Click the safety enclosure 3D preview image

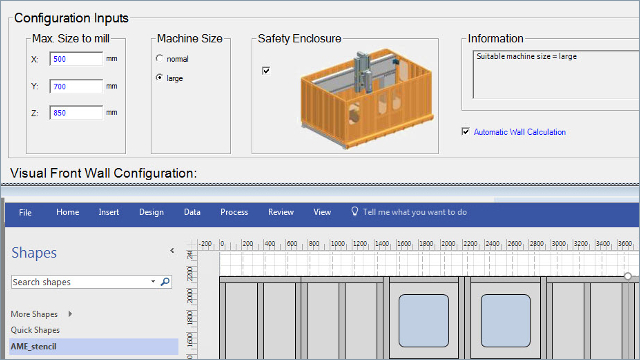coord(367,98)
